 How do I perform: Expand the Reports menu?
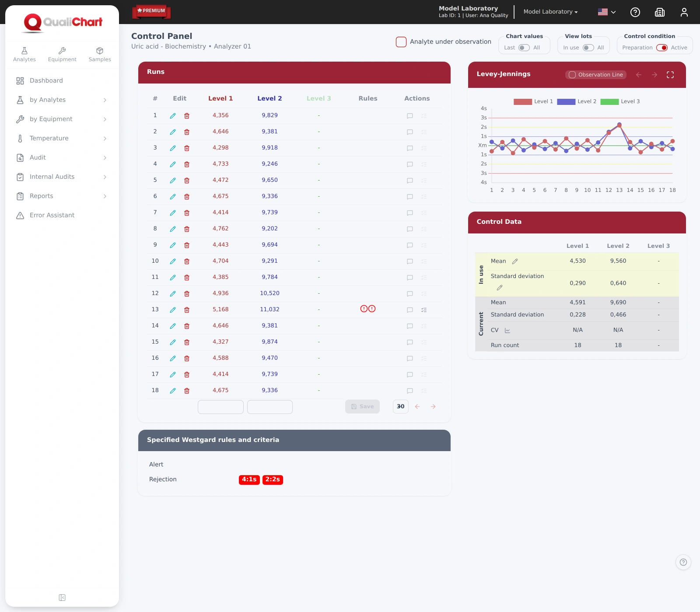click(x=62, y=196)
